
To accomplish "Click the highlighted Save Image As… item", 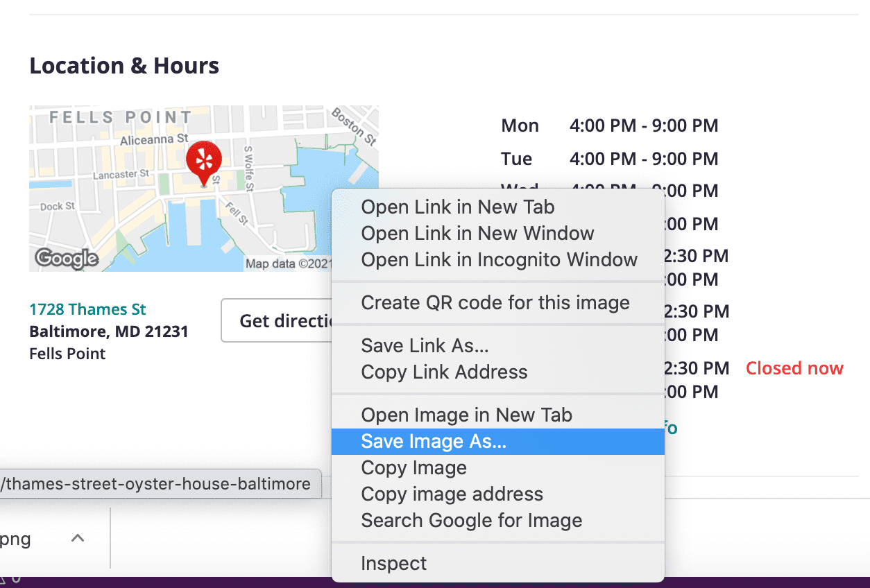I will coord(434,442).
